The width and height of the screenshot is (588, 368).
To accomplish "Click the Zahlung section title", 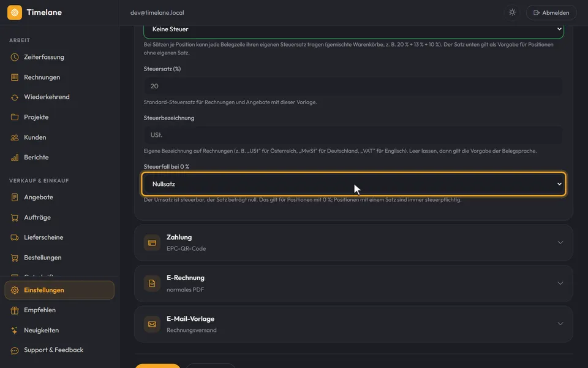I will [x=179, y=237].
